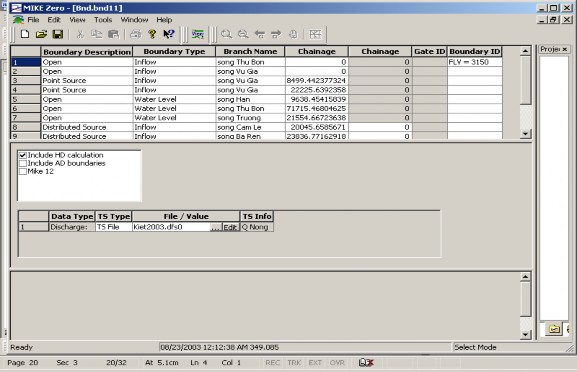Click the Zoom out magnifier icon
The height and width of the screenshot is (372, 577).
(x=243, y=34)
